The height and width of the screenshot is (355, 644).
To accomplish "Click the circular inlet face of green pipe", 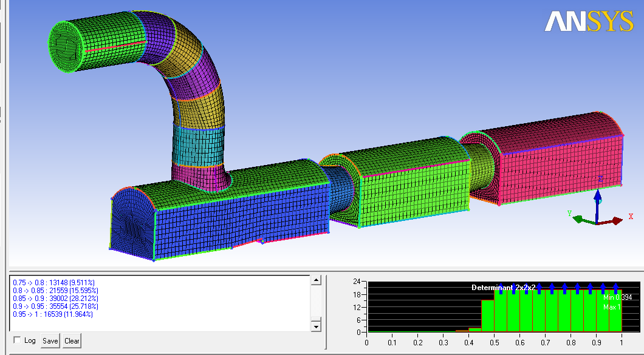I will click(x=67, y=46).
